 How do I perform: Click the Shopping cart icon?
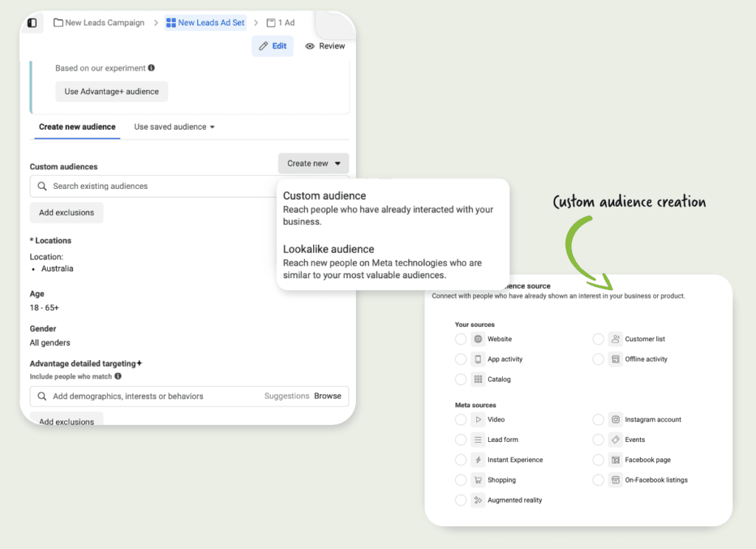pos(478,480)
